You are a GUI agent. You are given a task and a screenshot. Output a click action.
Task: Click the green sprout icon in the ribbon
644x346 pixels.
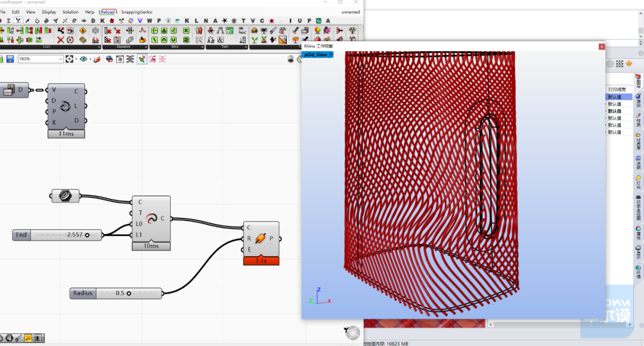(255, 40)
